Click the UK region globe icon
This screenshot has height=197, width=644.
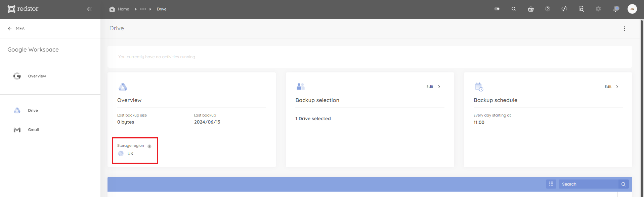click(121, 154)
